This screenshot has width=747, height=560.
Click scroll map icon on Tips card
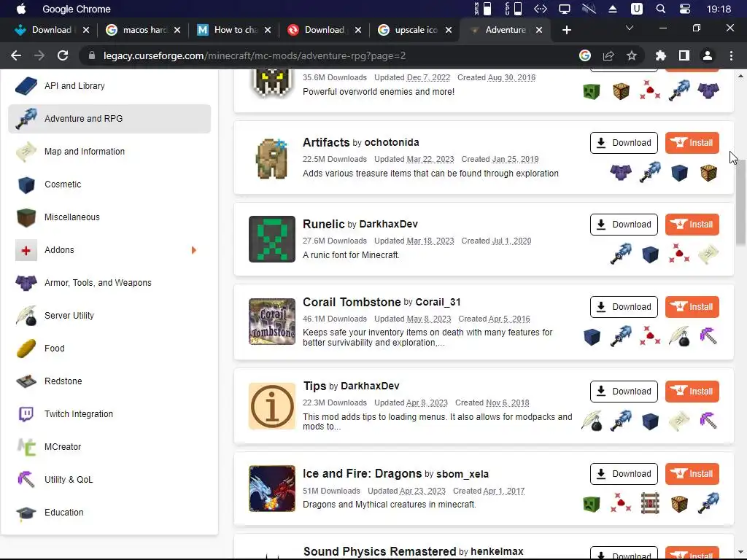[679, 421]
